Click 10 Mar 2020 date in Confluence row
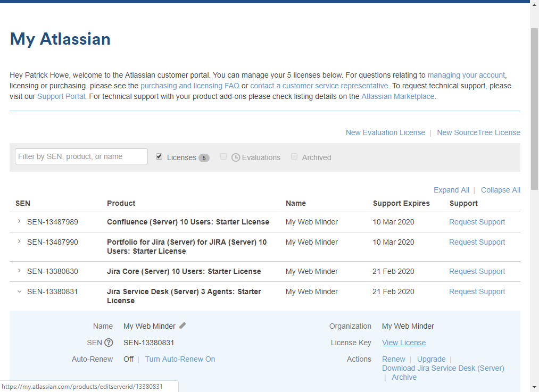Screen dimensions: 539x392 [x=393, y=222]
